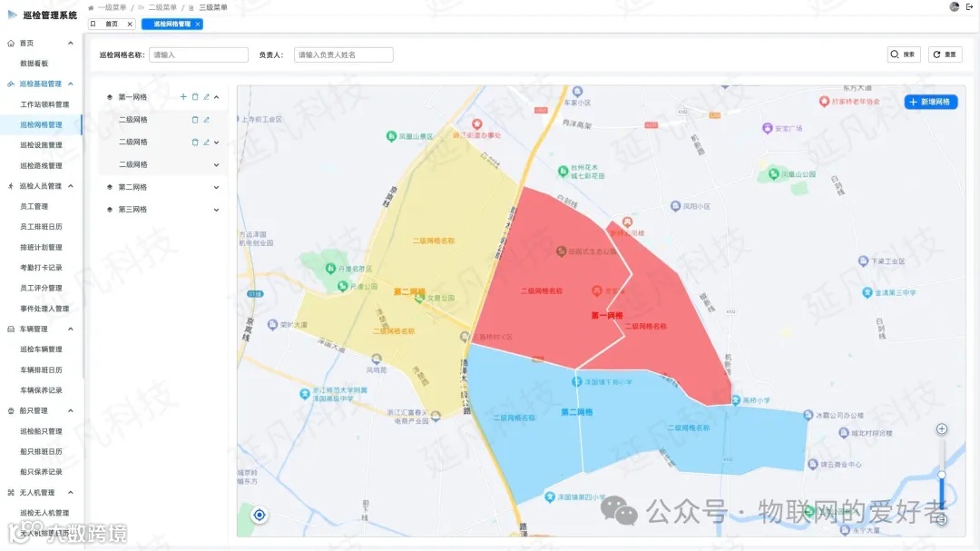The height and width of the screenshot is (551, 980).
Task: Zoom out with the map minus button
Action: tap(941, 520)
